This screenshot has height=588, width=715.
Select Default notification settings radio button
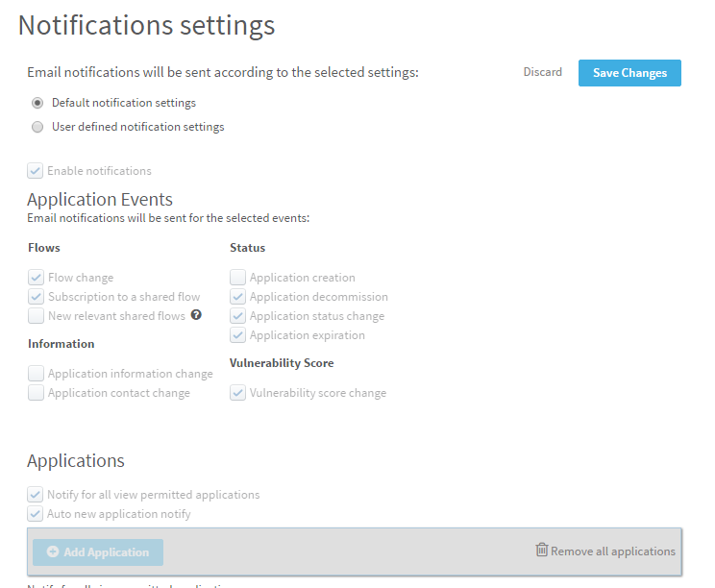pos(37,103)
